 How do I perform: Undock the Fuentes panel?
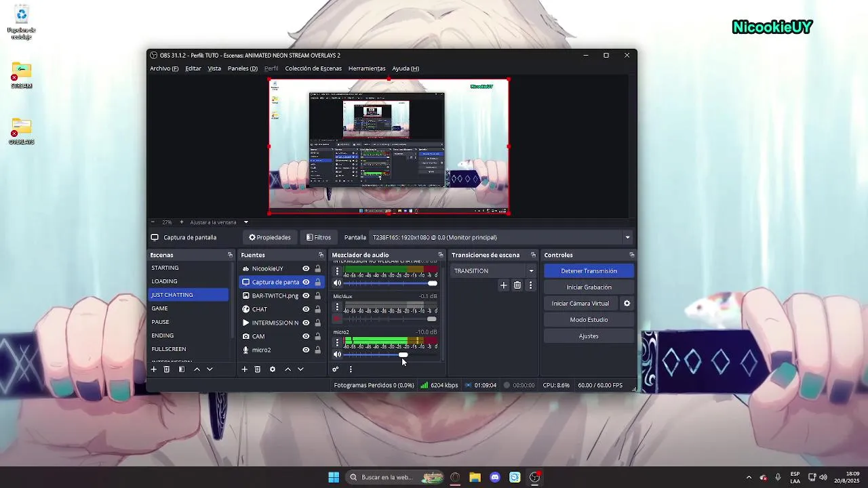coord(321,255)
